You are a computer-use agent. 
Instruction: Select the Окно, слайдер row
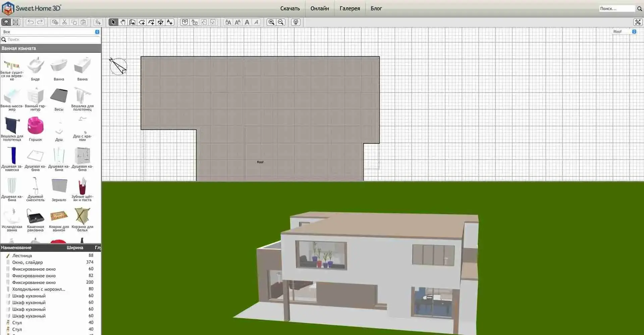point(51,262)
